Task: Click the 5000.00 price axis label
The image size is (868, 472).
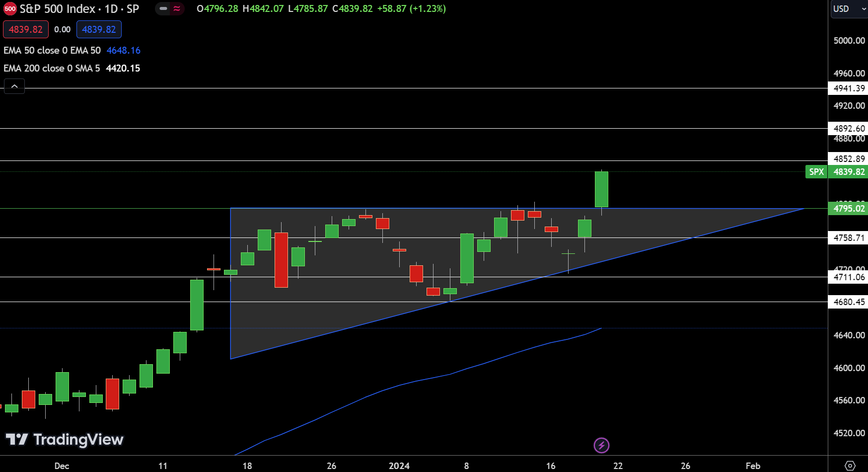Action: point(849,41)
